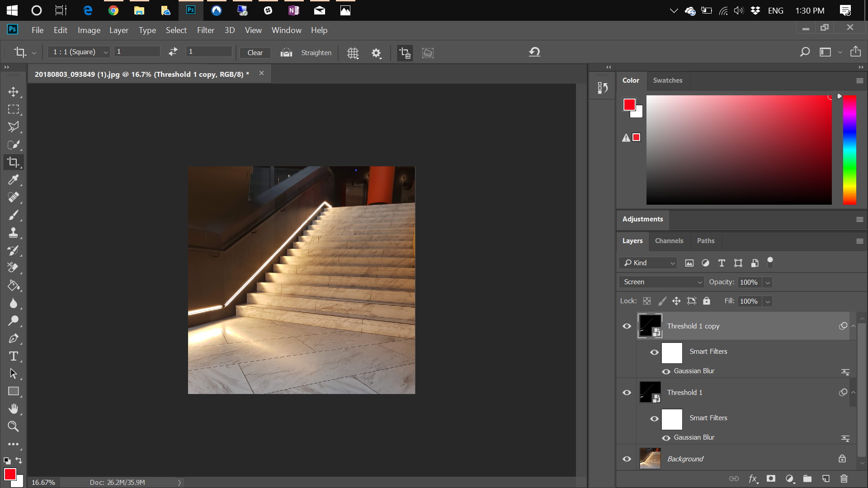Viewport: 868px width, 488px height.
Task: Open the Filter menu
Action: point(206,30)
